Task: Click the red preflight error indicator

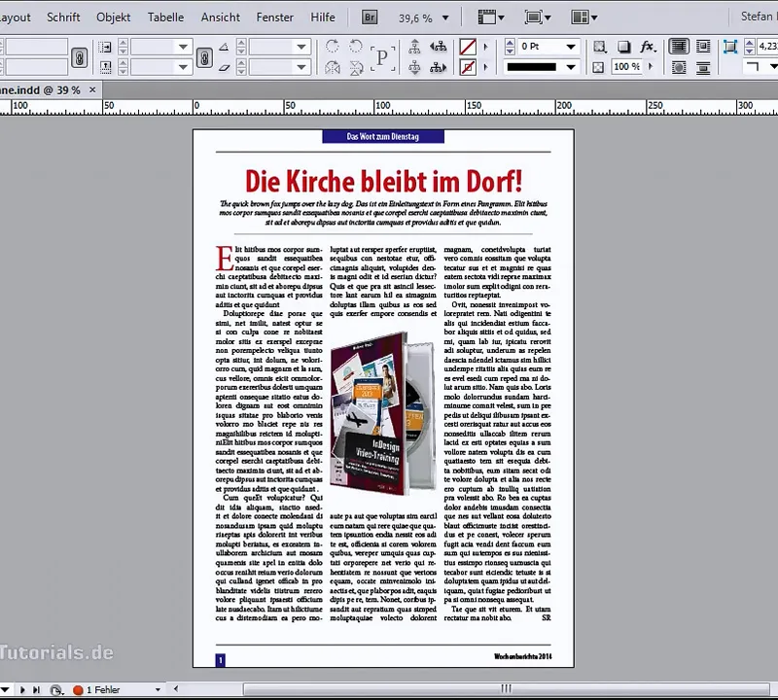Action: 78,690
